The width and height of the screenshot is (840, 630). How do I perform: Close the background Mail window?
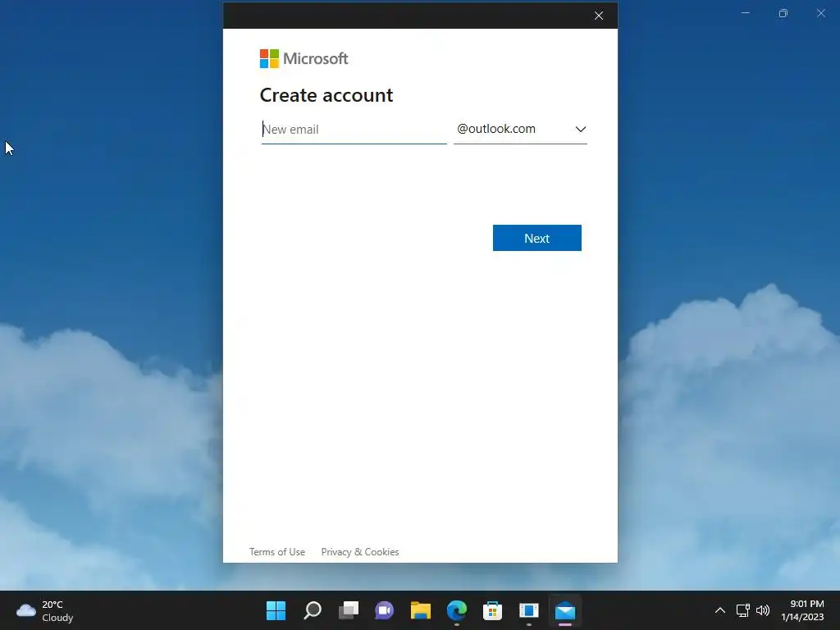[820, 13]
